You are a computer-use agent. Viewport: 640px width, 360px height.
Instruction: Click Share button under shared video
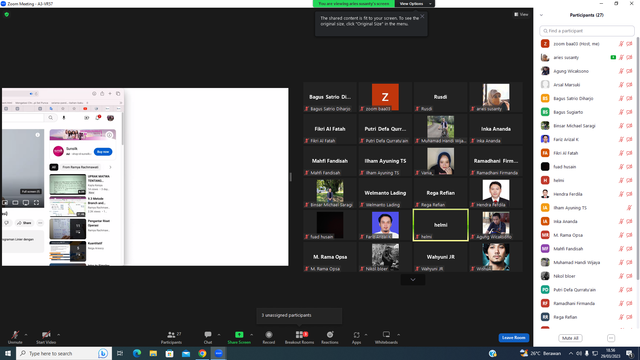click(x=24, y=223)
